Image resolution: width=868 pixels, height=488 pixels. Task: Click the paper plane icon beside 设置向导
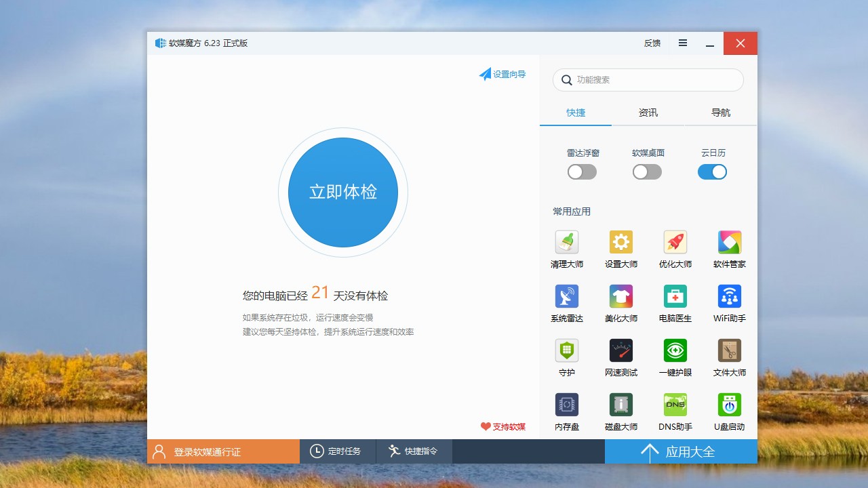click(x=485, y=74)
